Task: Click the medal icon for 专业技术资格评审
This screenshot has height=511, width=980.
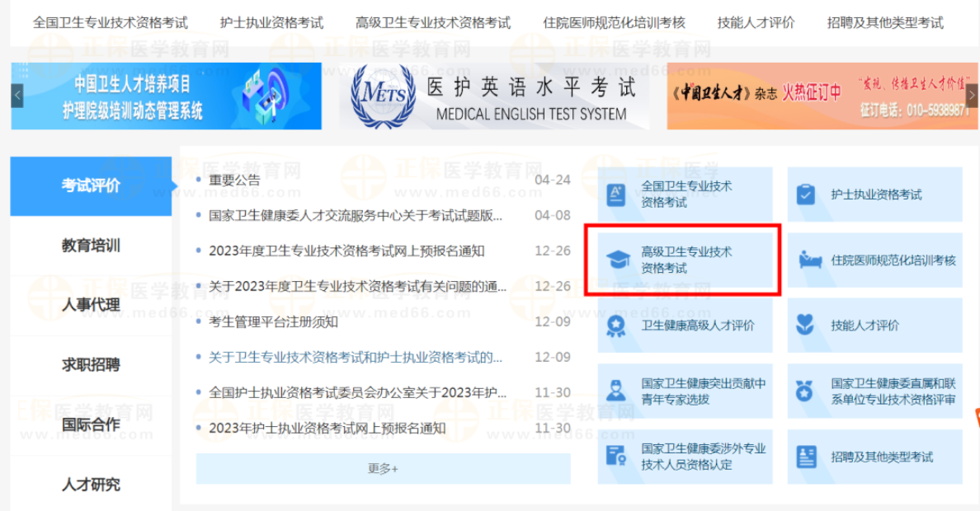Action: click(x=804, y=391)
